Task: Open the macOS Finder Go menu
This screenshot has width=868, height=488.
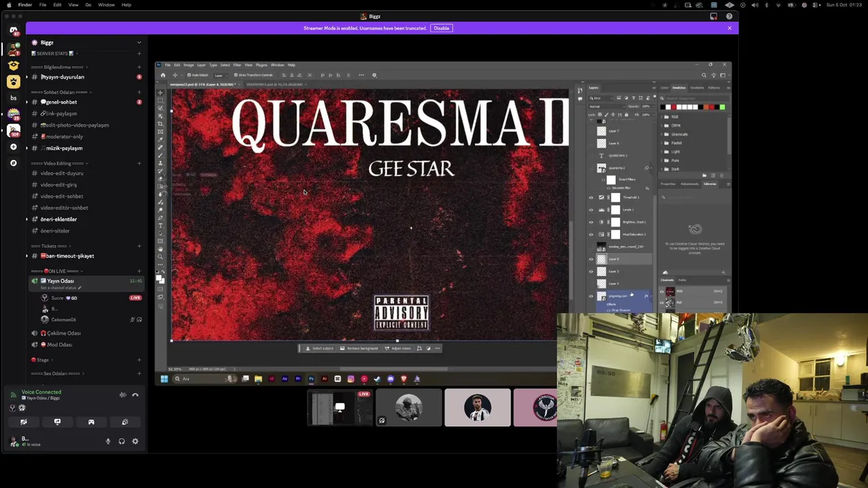Action: tap(88, 5)
